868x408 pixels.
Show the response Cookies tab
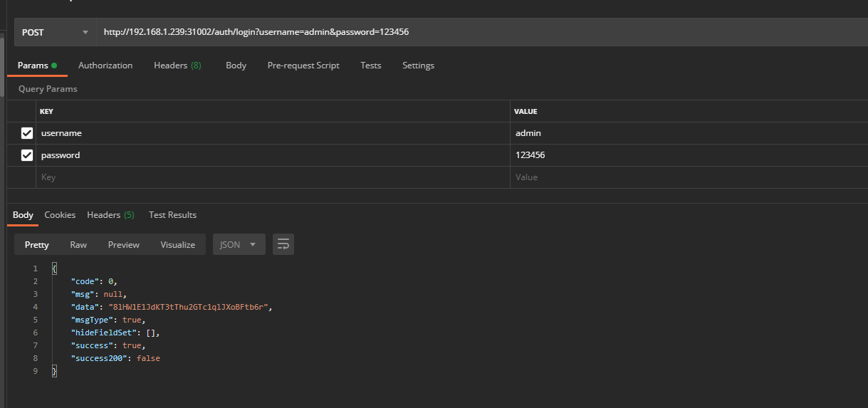pos(60,215)
